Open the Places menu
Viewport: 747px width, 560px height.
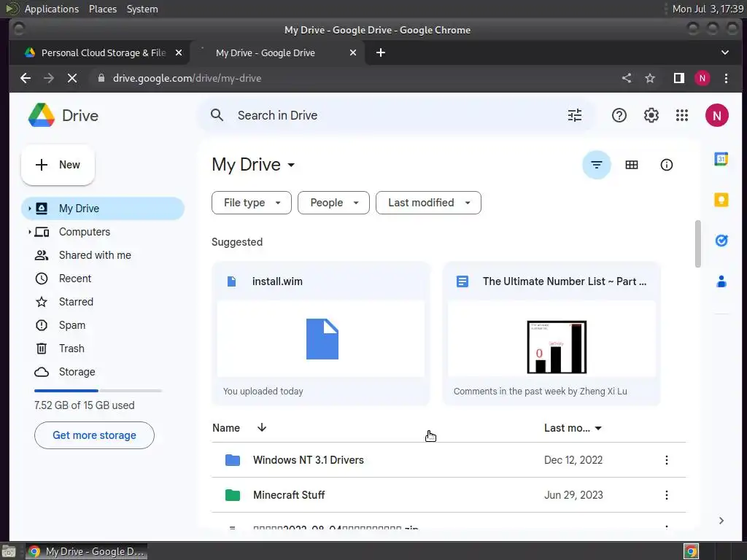click(102, 9)
